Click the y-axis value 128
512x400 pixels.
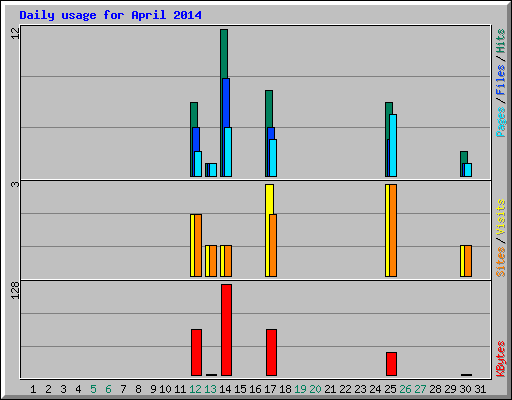click(x=15, y=290)
